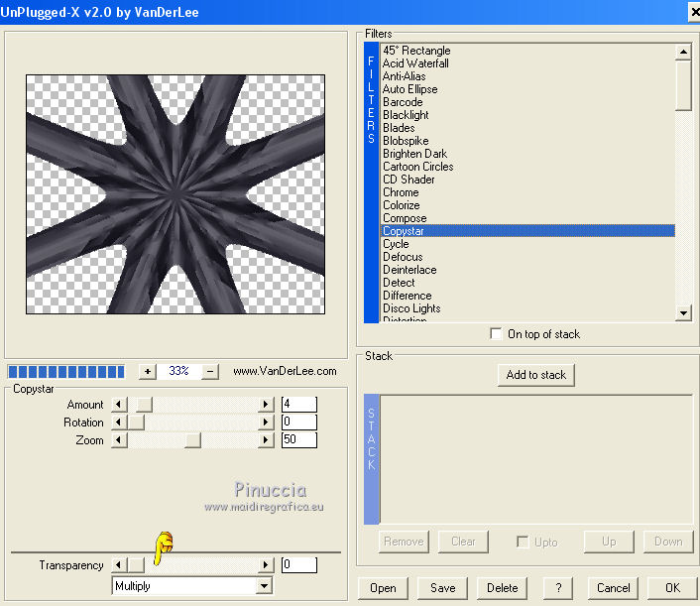Screen dimensions: 700x606
Task: Click the Amount value field
Action: point(299,404)
